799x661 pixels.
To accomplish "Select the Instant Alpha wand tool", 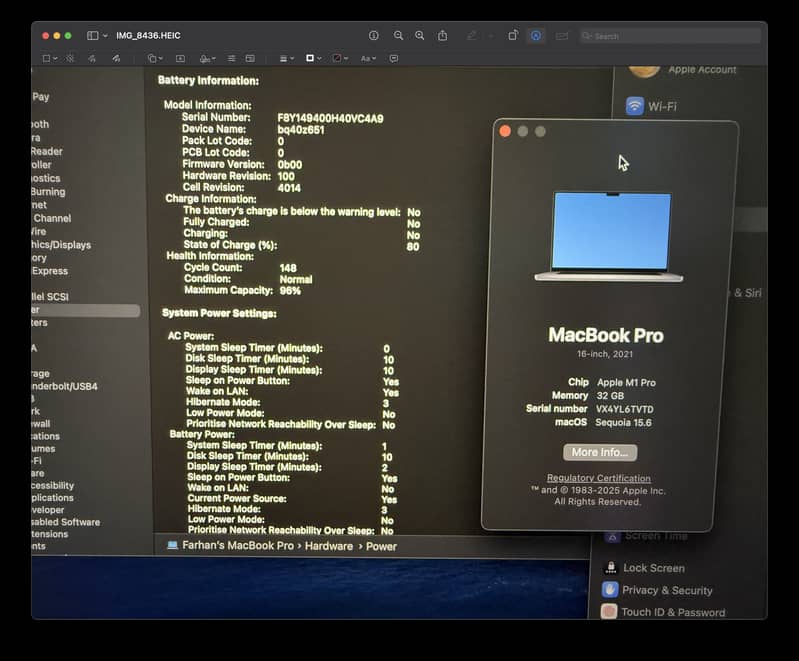I will [70, 58].
